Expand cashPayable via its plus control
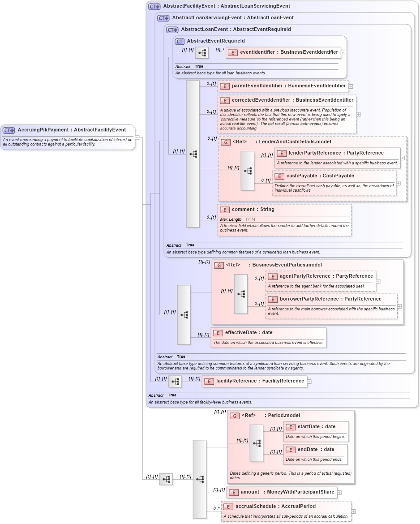 (x=398, y=183)
